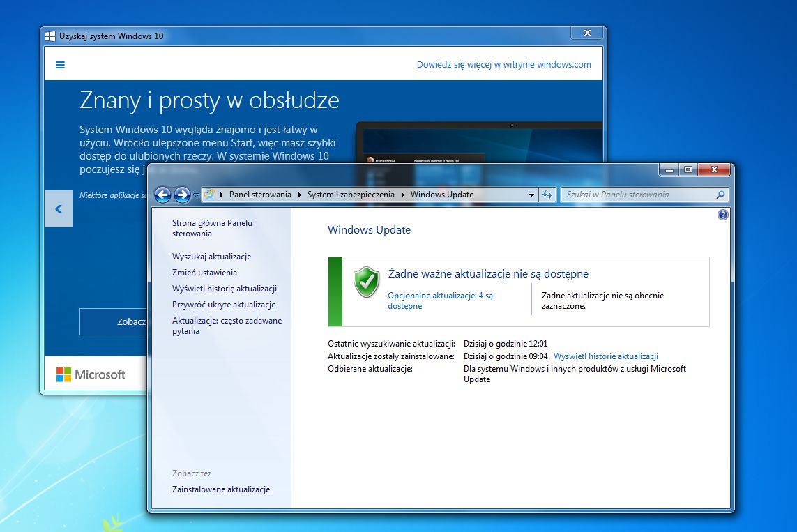The image size is (797, 532).
Task: Open Zainstalowane aktualizacje link
Action: coord(220,489)
